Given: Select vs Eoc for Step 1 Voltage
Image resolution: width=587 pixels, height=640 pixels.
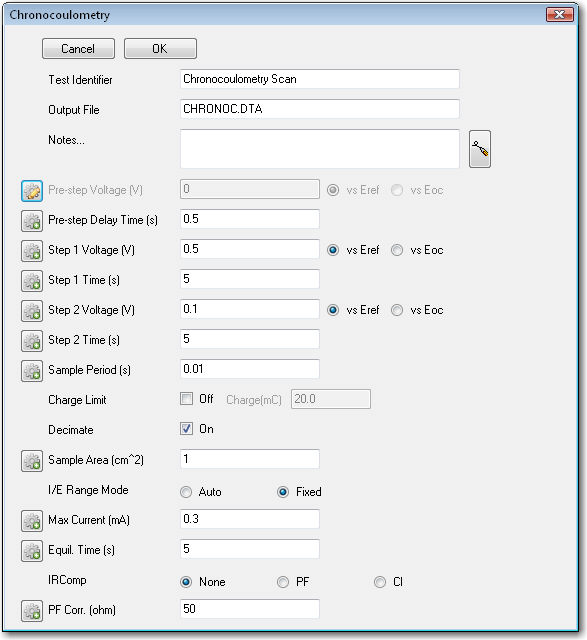Looking at the screenshot, I should click(397, 250).
